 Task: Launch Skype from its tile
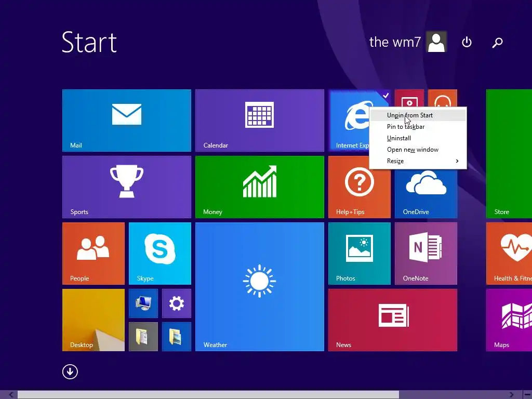click(x=160, y=254)
